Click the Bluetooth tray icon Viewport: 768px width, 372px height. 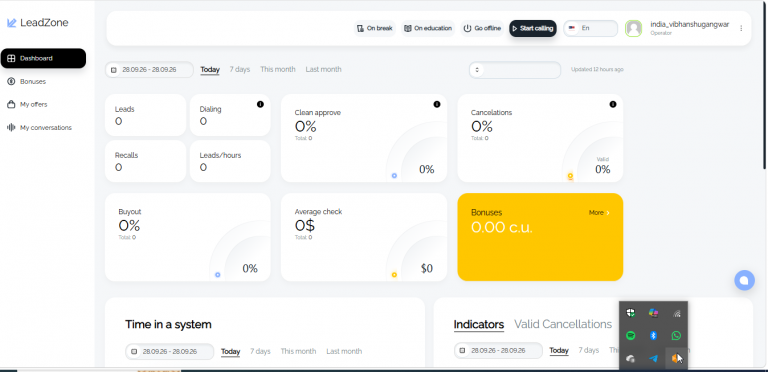[x=653, y=336]
